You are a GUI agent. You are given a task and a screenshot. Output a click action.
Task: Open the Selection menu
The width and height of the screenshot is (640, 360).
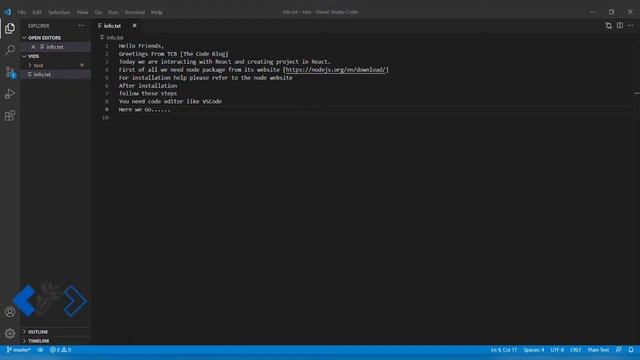pyautogui.click(x=59, y=12)
